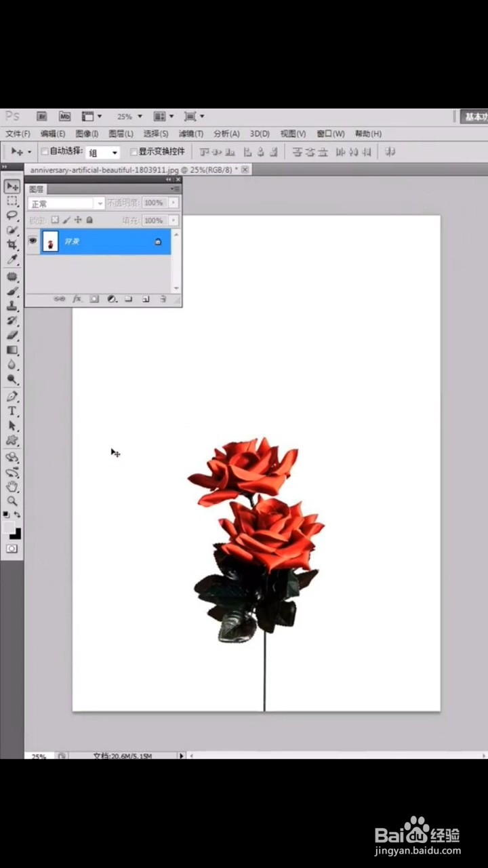This screenshot has height=868, width=488.
Task: Toggle lock position icon
Action: 78,220
